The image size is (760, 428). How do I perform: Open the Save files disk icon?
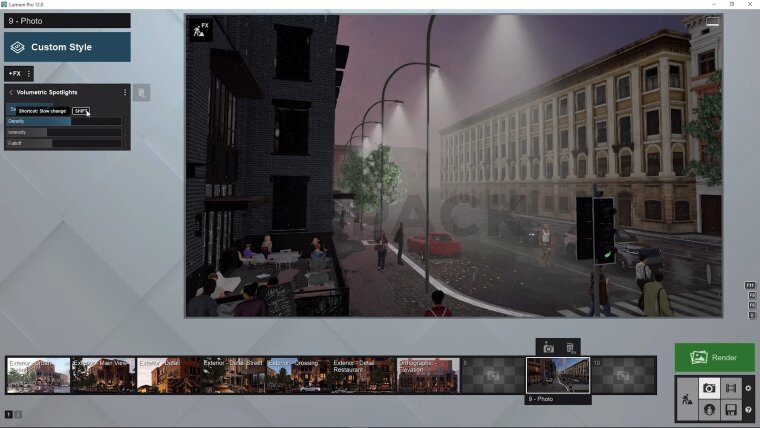click(x=731, y=409)
